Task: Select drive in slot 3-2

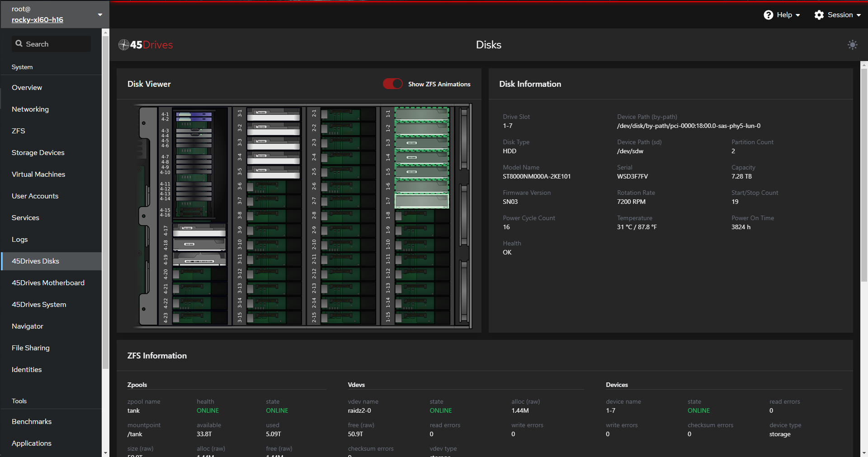Action: [274, 129]
